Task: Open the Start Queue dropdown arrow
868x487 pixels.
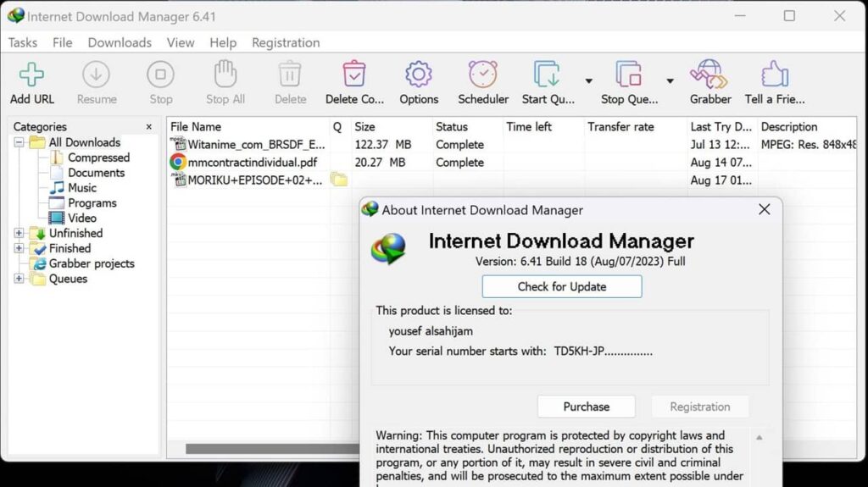Action: 588,80
